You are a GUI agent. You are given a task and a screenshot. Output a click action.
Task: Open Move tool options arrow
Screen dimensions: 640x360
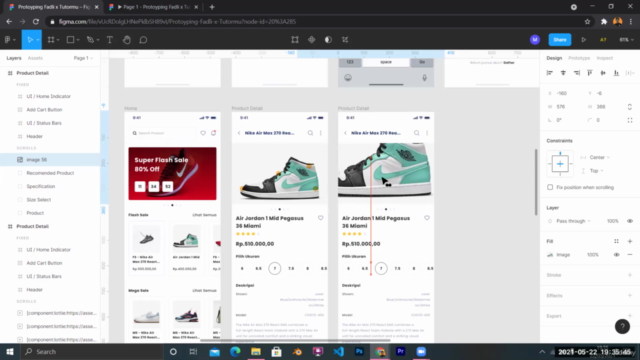pyautogui.click(x=37, y=40)
